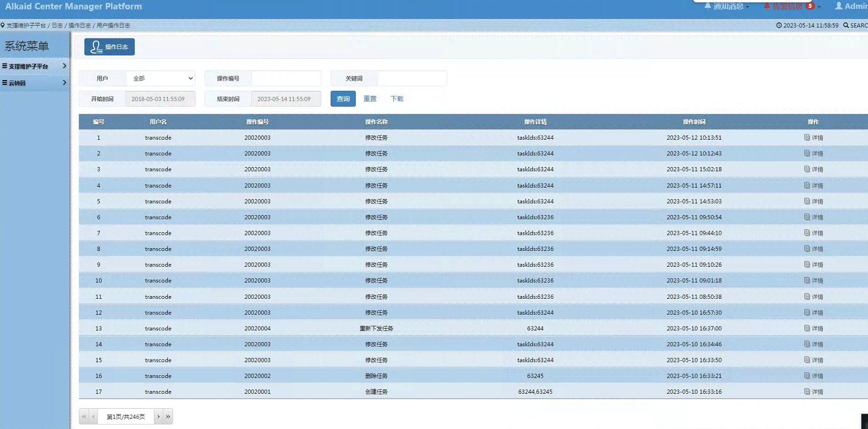Open details icon for row 8

pos(807,249)
